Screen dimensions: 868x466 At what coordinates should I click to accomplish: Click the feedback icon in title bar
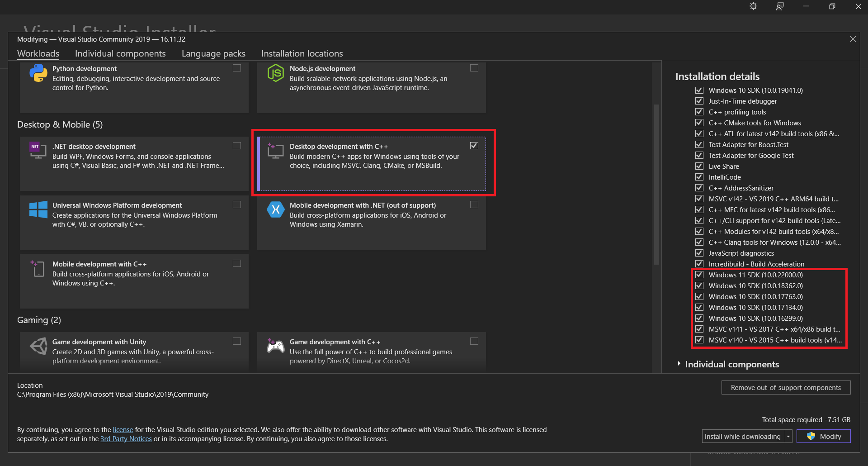(x=780, y=6)
